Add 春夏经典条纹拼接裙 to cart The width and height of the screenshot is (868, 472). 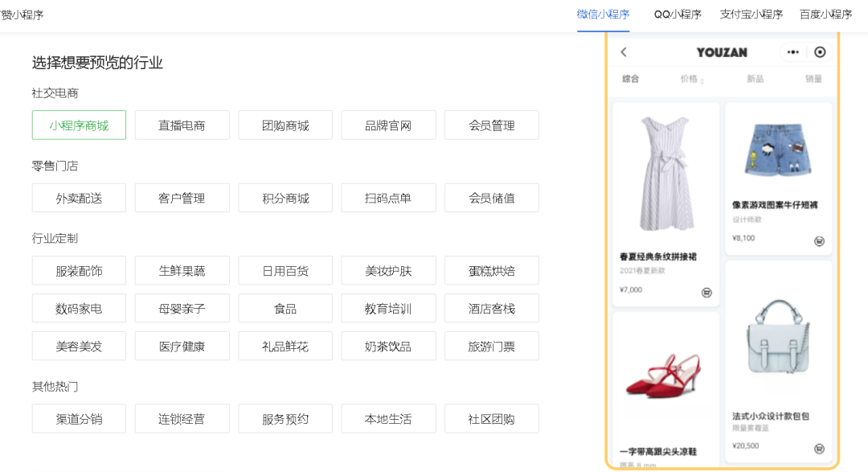click(706, 293)
